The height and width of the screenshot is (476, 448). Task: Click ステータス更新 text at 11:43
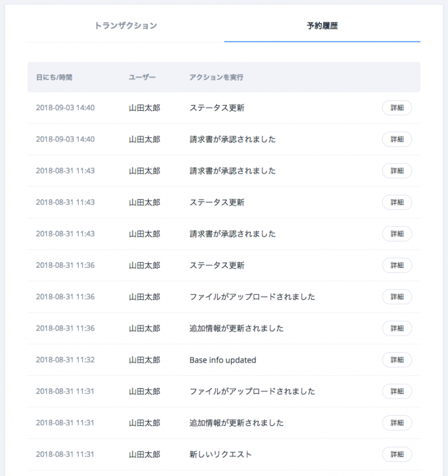[x=217, y=202]
